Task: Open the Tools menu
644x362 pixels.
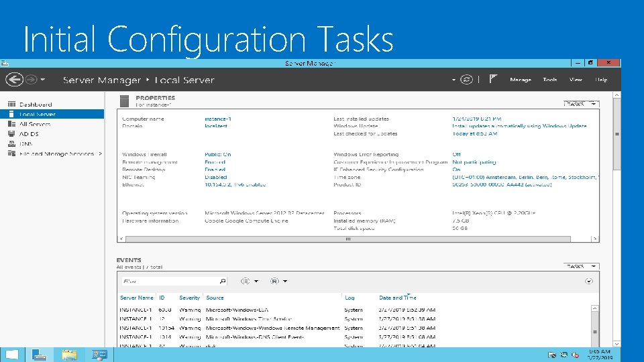Action: (549, 80)
